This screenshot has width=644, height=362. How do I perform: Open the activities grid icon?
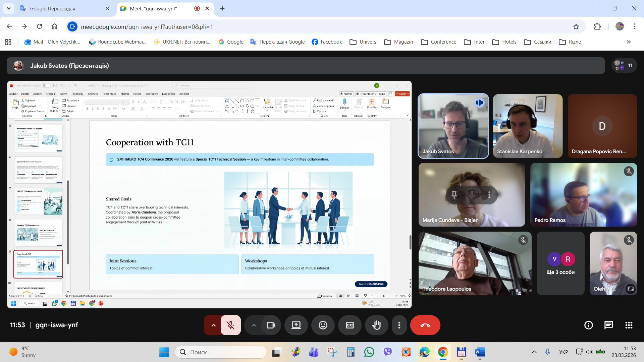[629, 325]
